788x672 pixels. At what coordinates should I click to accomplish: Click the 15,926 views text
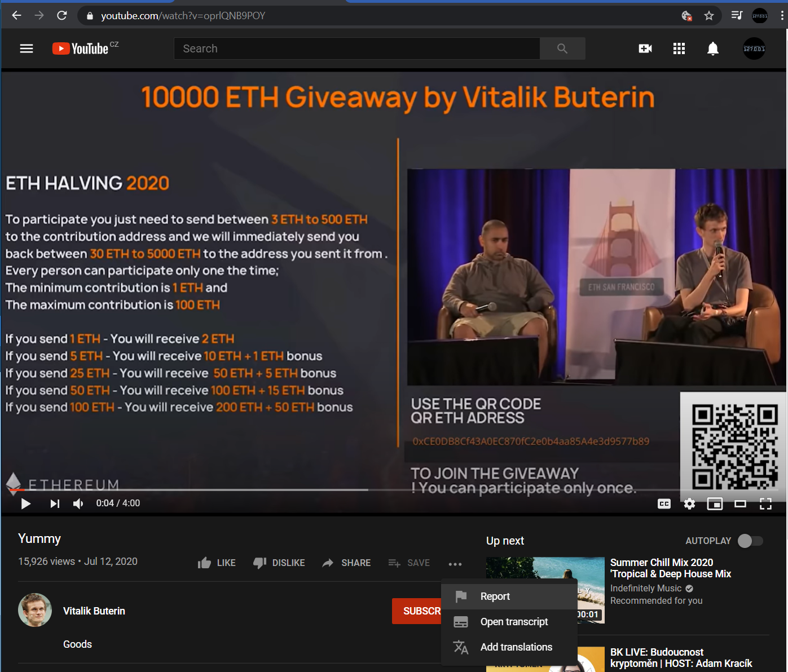point(46,562)
